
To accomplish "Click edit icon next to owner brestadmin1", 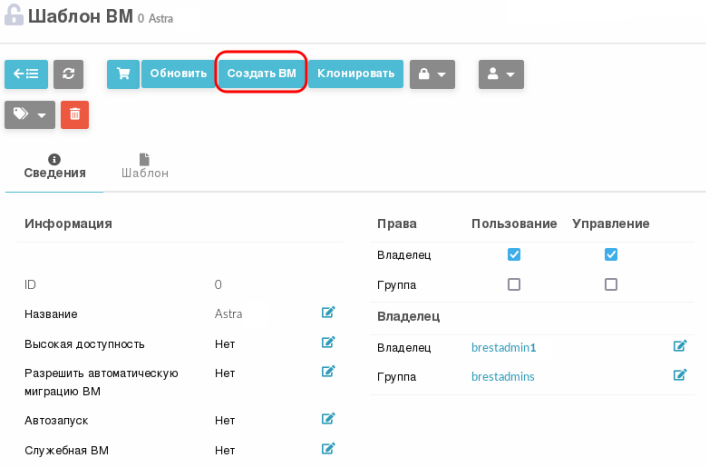I will (680, 346).
